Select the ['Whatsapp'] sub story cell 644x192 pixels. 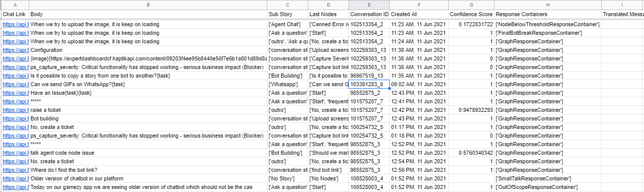(x=287, y=84)
